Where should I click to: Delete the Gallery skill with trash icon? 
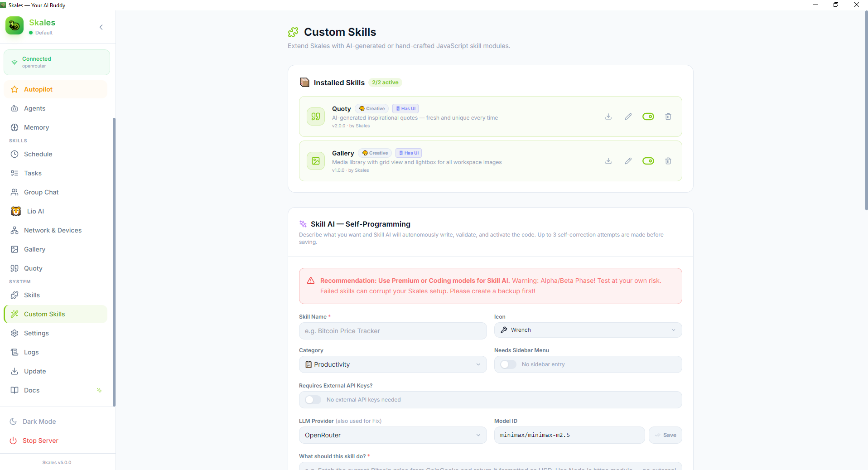click(668, 161)
